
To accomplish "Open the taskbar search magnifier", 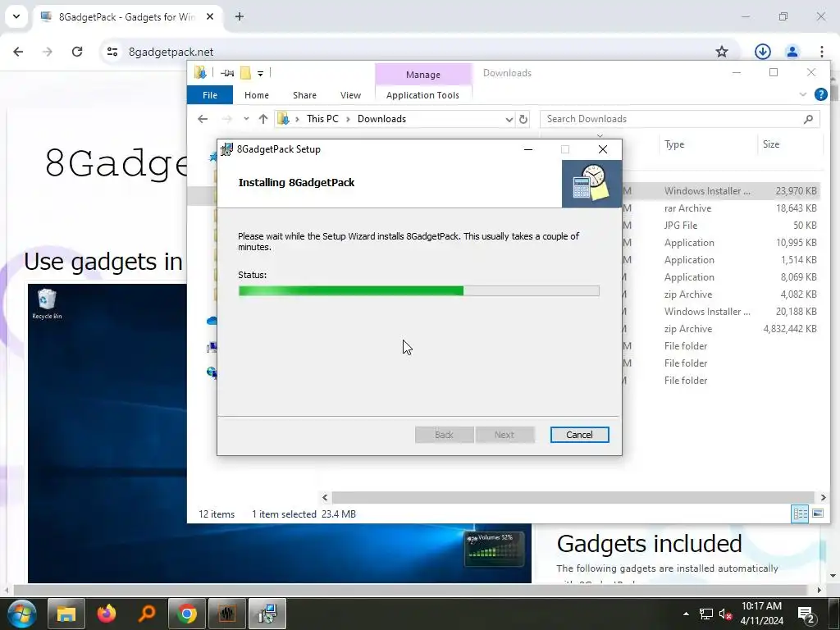I will pyautogui.click(x=146, y=614).
